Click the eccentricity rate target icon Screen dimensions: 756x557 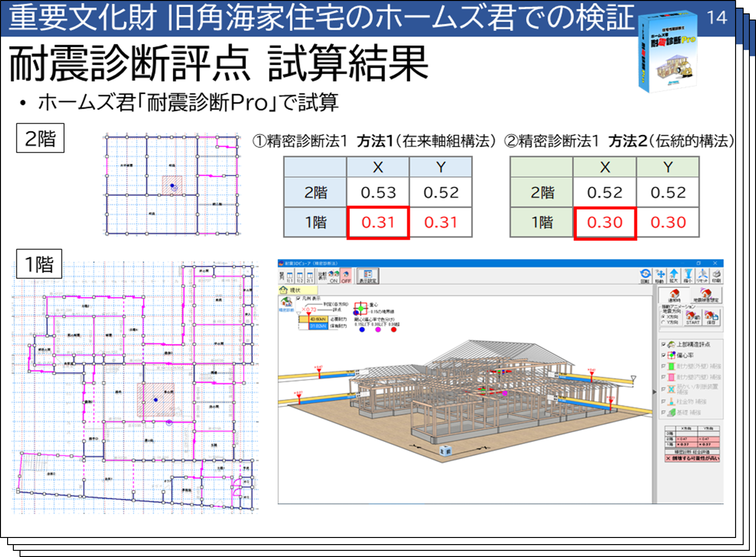coord(671,355)
